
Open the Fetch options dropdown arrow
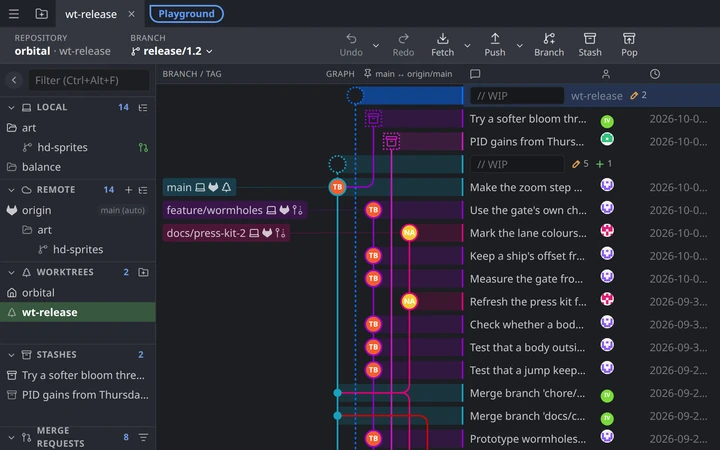pyautogui.click(x=467, y=45)
